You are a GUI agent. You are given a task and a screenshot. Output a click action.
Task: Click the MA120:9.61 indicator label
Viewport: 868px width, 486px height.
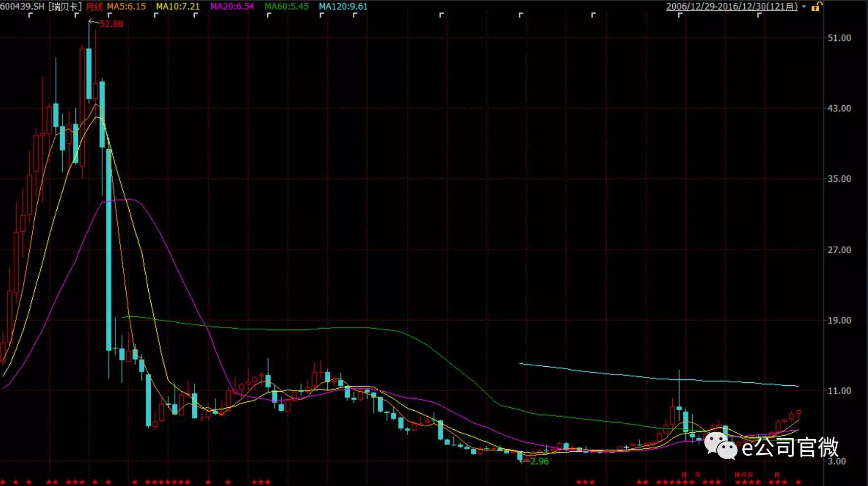pyautogui.click(x=343, y=6)
